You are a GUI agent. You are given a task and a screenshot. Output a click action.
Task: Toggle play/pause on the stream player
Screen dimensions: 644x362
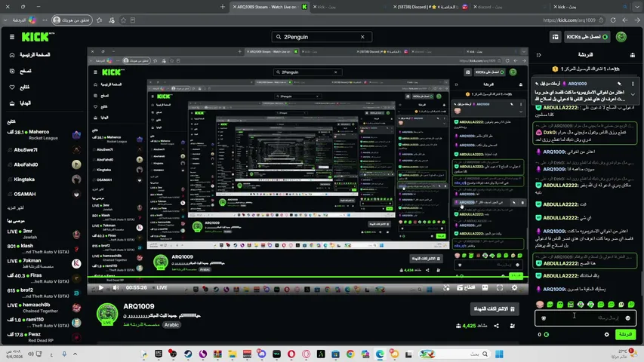point(100,287)
